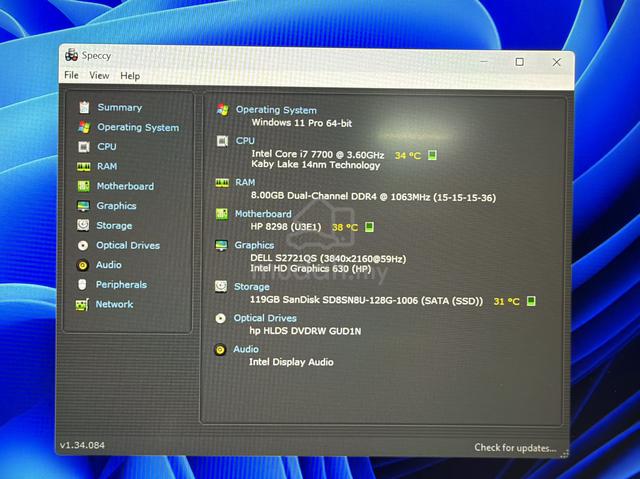Click version number v1.34.084 in status bar
Viewport: 640px width, 479px height.
click(x=82, y=445)
